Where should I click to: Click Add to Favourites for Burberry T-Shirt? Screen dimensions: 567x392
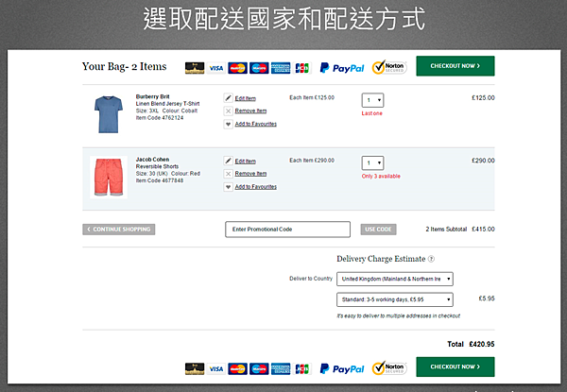(x=256, y=124)
